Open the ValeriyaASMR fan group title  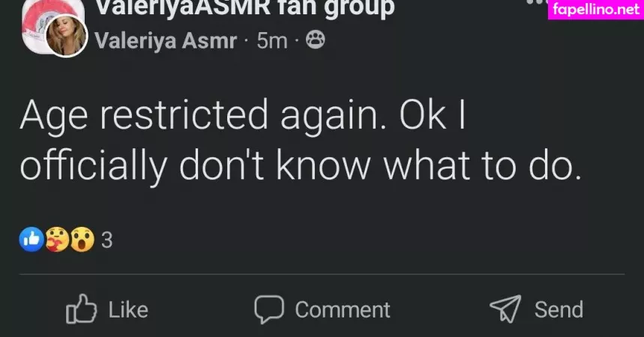(x=244, y=7)
